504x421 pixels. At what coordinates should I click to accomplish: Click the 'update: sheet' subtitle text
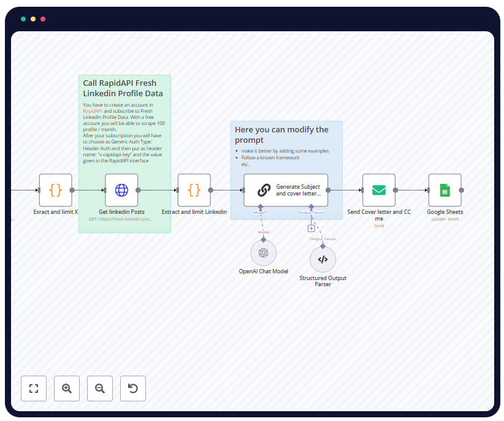click(x=445, y=219)
